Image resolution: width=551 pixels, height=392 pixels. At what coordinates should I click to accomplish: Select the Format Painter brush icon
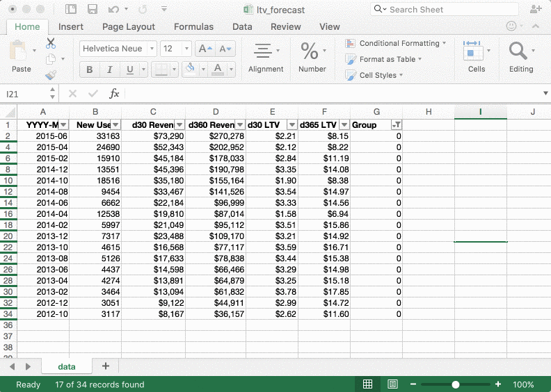tap(51, 75)
